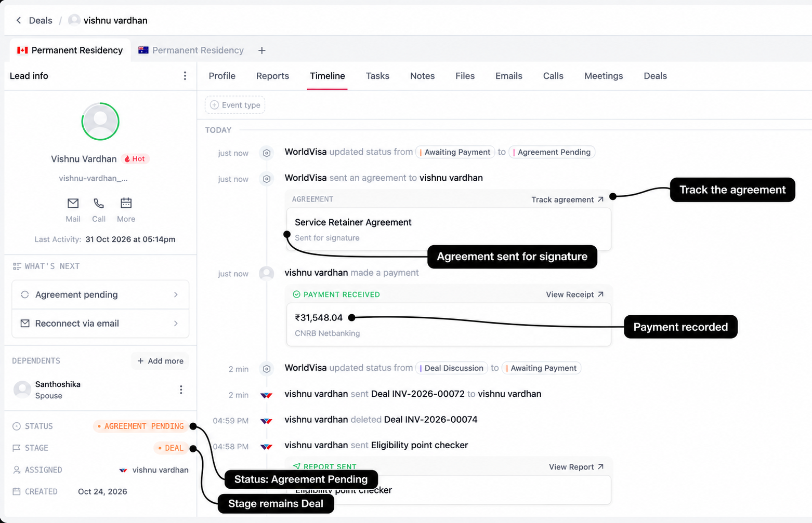Select the Australia Permanent Residency tab
The width and height of the screenshot is (812, 523).
(x=191, y=50)
